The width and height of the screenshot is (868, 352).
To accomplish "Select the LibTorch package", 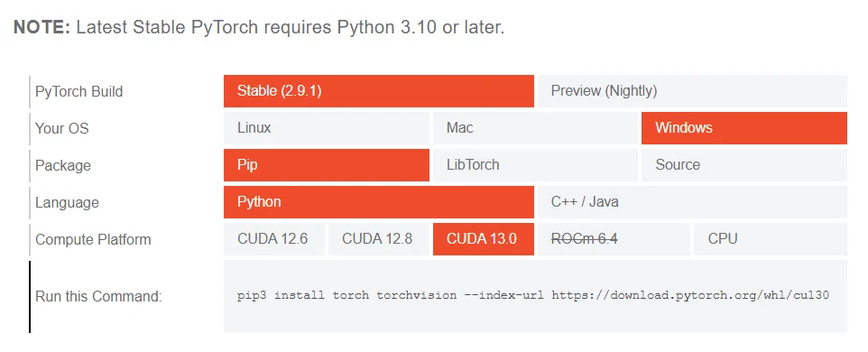I will [x=535, y=165].
